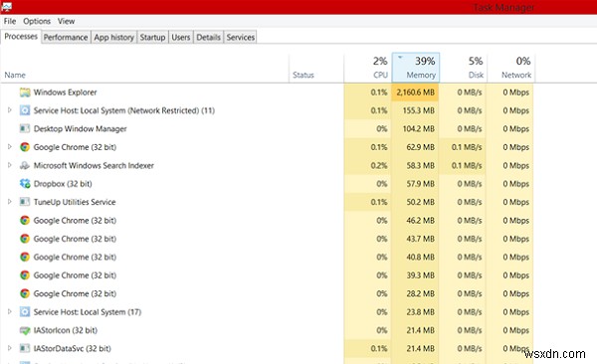
Task: Sort processes by Network column
Action: [511, 69]
